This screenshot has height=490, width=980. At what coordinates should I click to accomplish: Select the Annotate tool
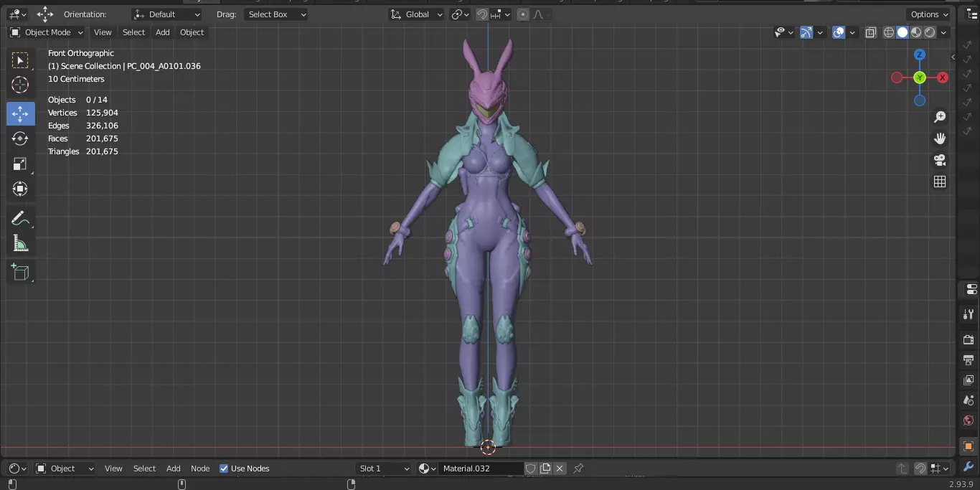(20, 218)
